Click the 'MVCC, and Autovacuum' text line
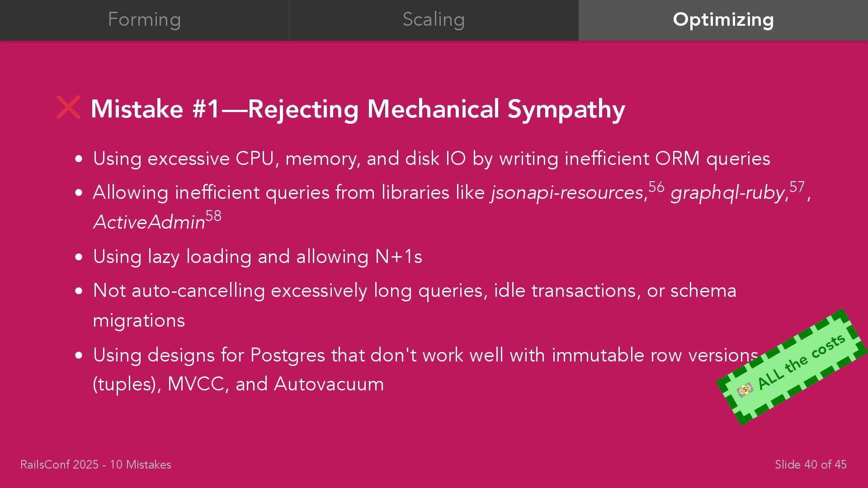868x488 pixels. tap(276, 384)
